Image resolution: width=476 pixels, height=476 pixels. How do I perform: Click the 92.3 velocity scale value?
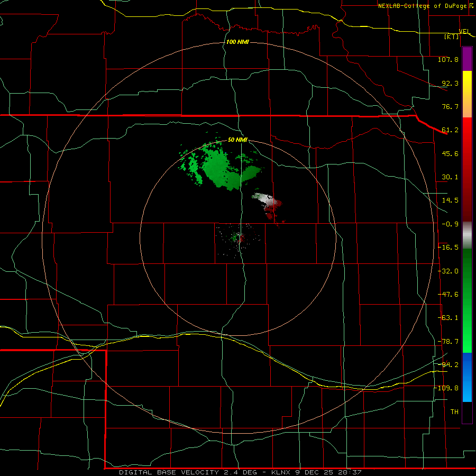click(450, 83)
